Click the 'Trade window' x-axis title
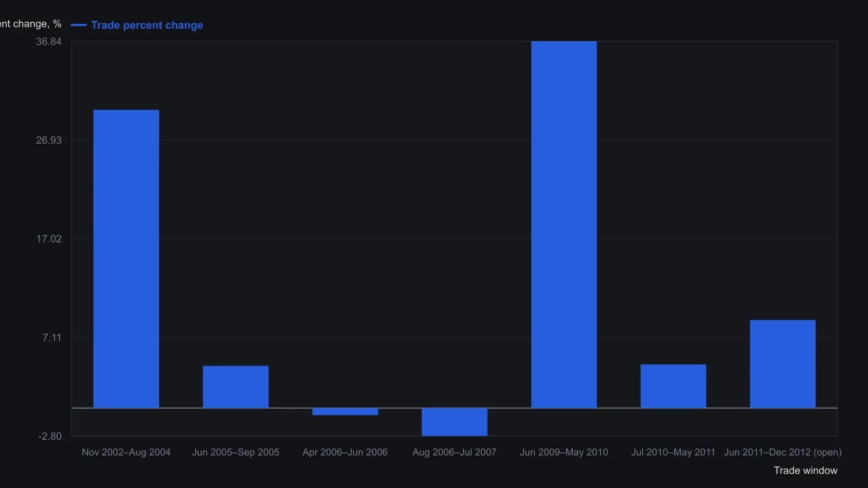Screen dimensions: 868x488 tap(806, 471)
